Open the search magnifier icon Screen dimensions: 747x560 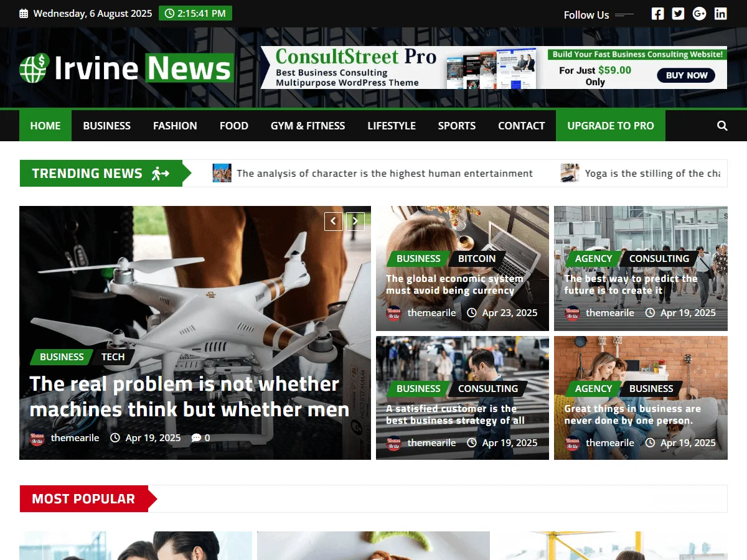[x=722, y=126]
